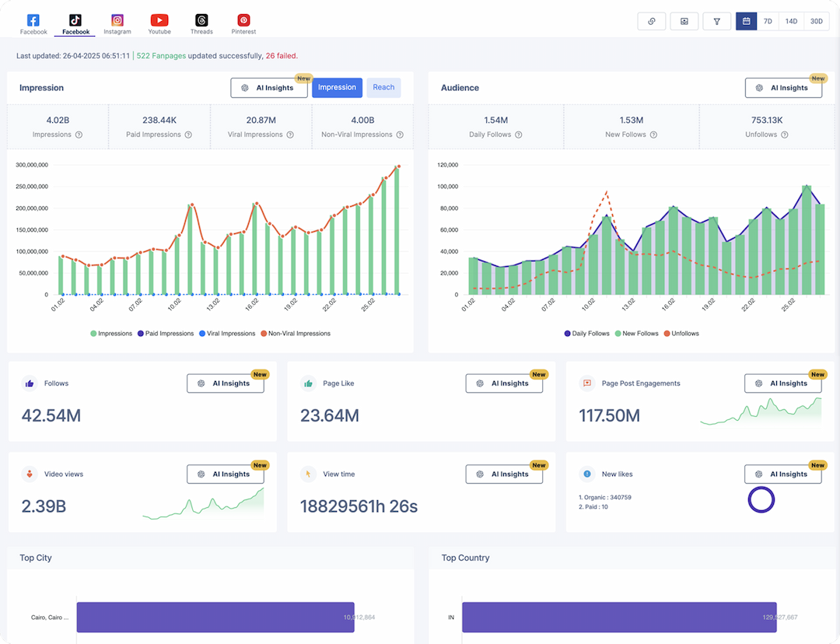Click the info icon next to Paid Impressions
Viewport: 840px width, 644px height.
(188, 135)
